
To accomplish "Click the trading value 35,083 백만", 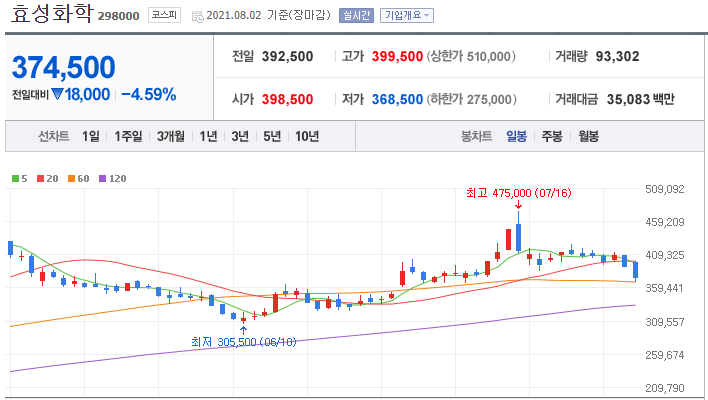I will tap(640, 99).
